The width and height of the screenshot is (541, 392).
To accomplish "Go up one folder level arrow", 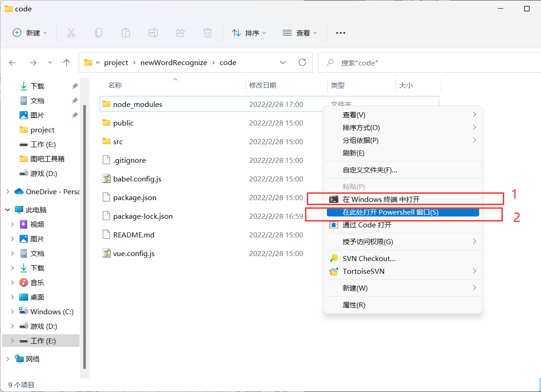I will [66, 62].
